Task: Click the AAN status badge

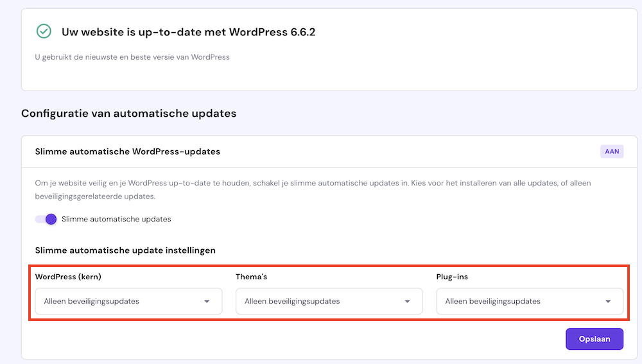Action: [612, 152]
